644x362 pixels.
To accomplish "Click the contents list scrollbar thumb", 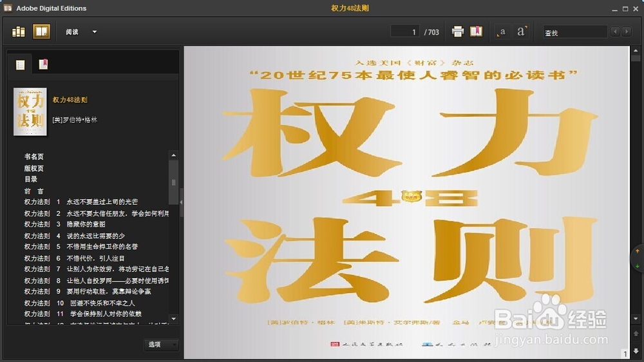I will pos(173,182).
